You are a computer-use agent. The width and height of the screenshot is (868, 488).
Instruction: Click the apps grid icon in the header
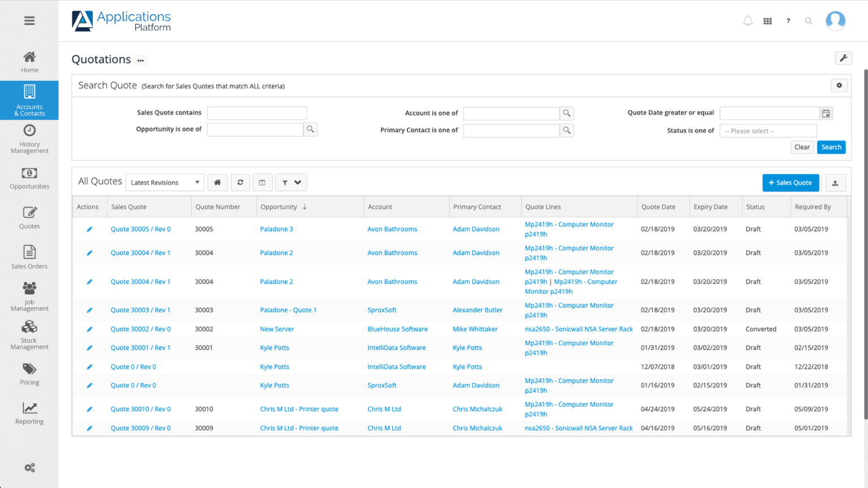click(767, 20)
